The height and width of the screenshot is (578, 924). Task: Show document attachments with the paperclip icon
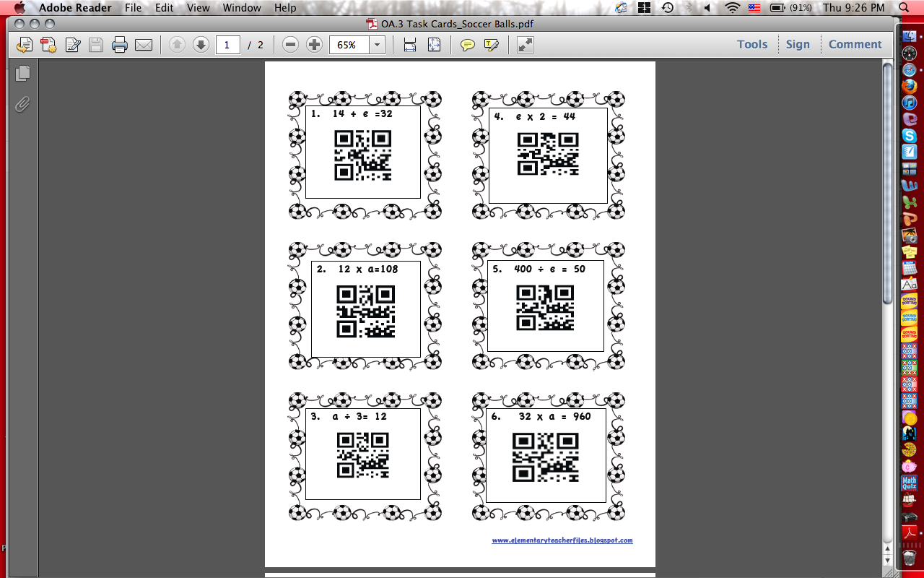(x=22, y=104)
